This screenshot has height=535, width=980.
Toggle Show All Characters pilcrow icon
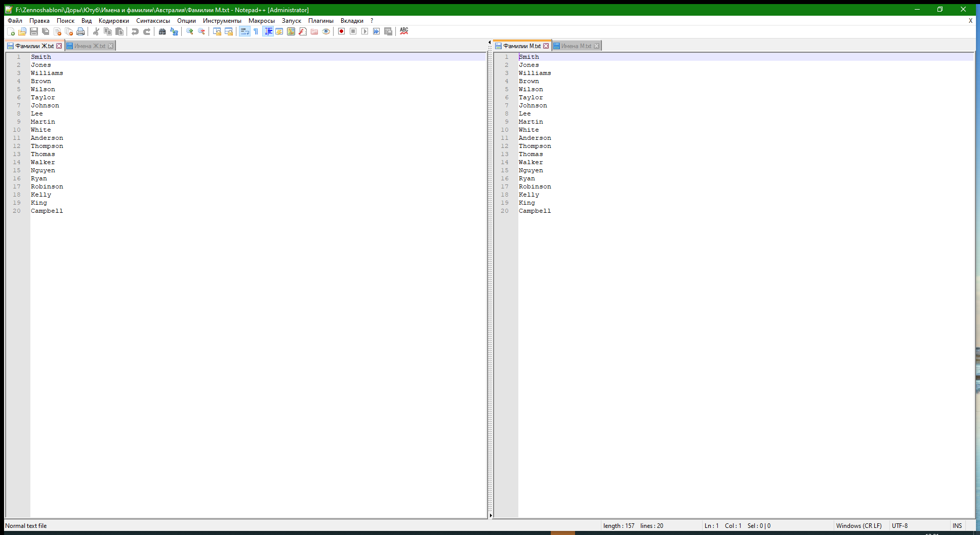(256, 31)
